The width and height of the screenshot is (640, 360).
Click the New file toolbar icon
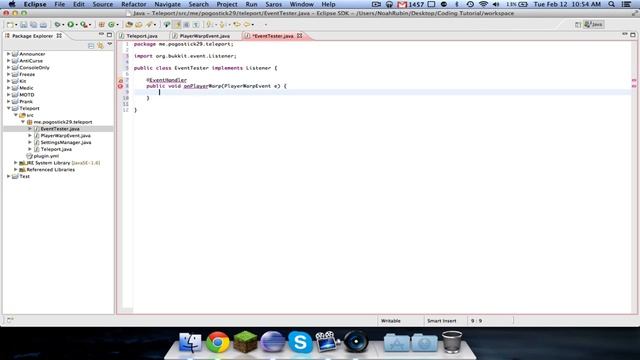point(10,24)
